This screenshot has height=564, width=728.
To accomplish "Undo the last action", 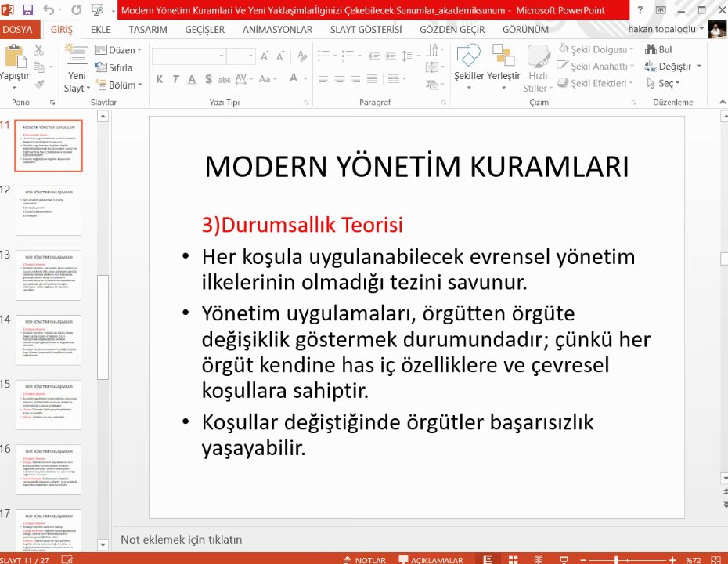I will pos(49,9).
